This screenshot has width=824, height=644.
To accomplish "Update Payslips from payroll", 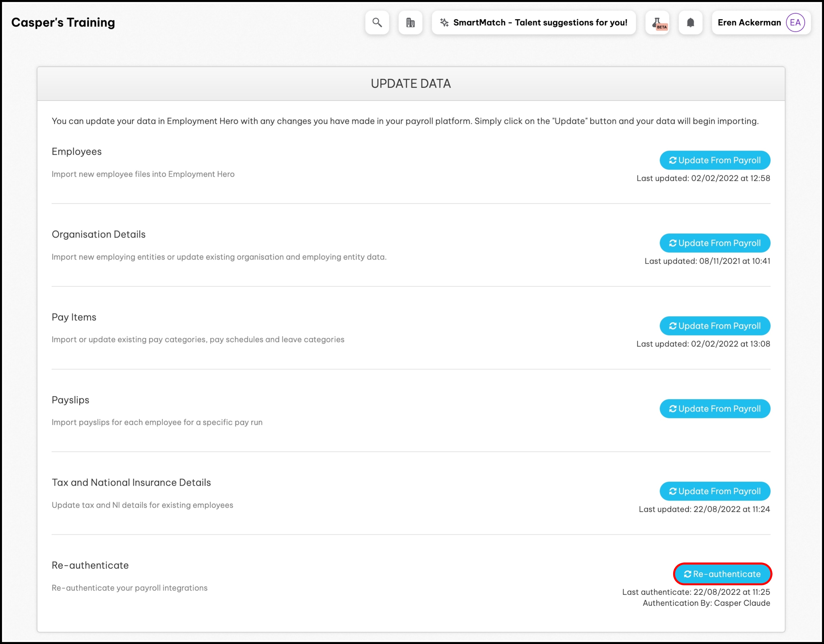I will tap(715, 409).
